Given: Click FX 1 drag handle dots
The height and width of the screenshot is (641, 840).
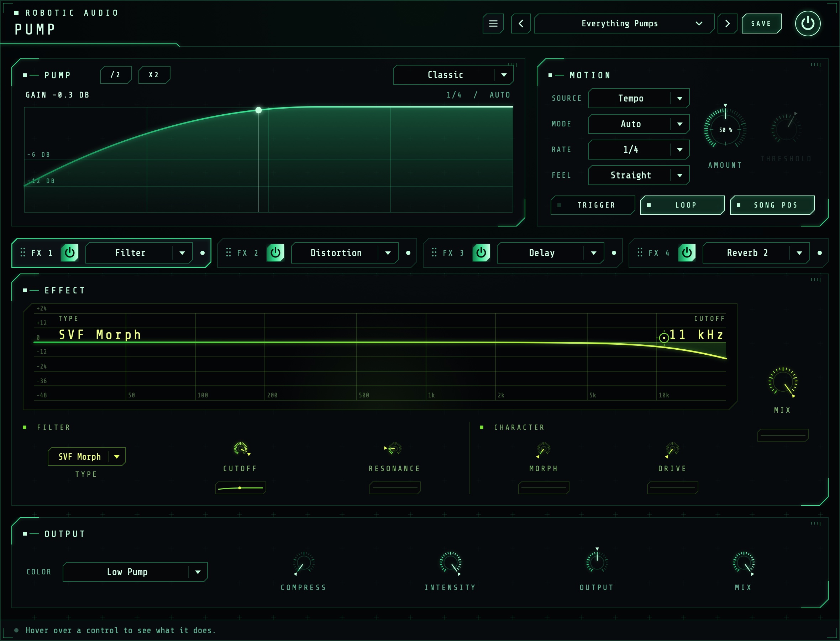Looking at the screenshot, I should coord(23,252).
